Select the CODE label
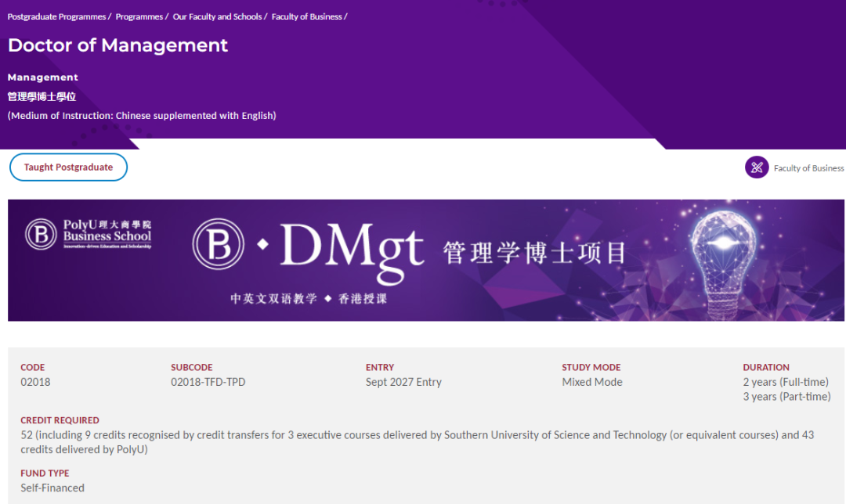 (32, 367)
